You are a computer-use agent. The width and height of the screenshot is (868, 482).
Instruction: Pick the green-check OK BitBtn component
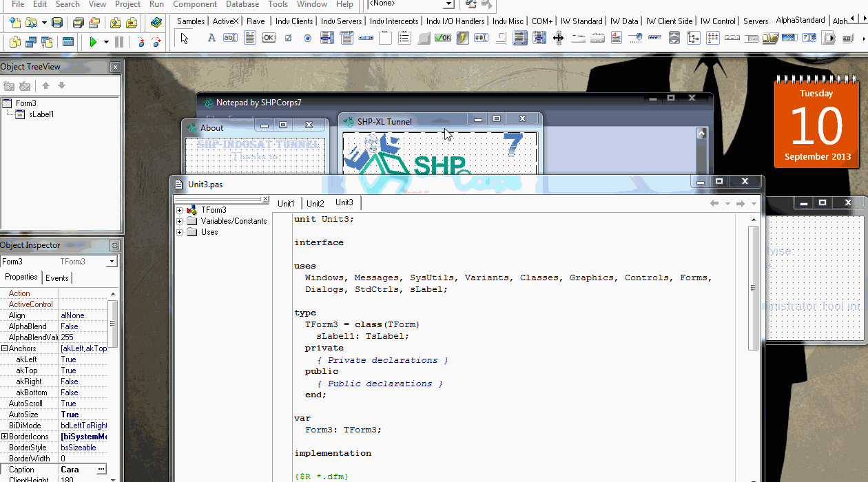tap(443, 39)
